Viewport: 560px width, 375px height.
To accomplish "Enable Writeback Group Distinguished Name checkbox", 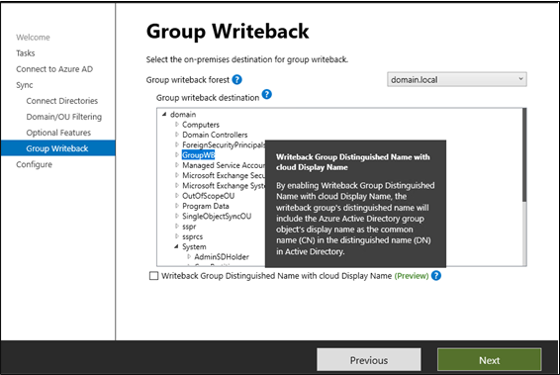I will point(154,276).
